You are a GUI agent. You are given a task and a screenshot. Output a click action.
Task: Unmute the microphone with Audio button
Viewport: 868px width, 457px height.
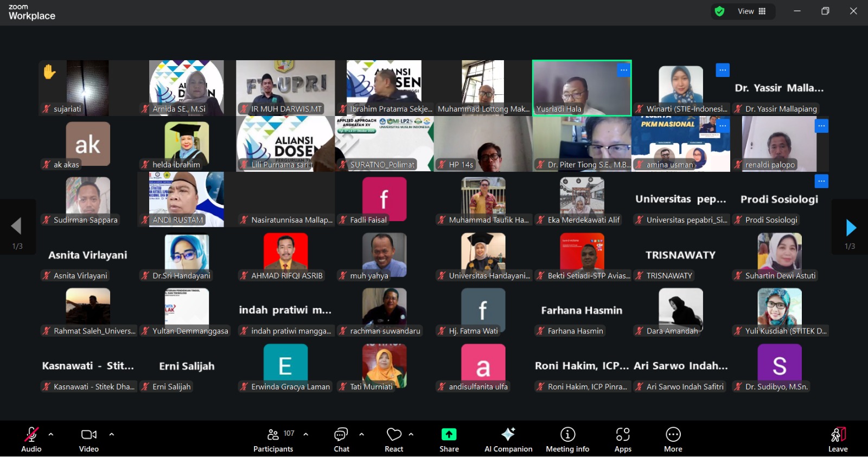coord(31,439)
